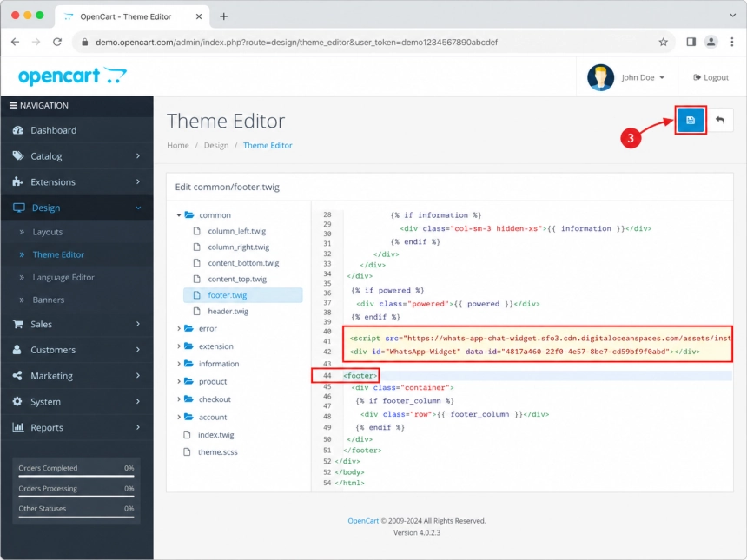Expand the System menu chevron
This screenshot has width=747, height=560.
click(138, 401)
